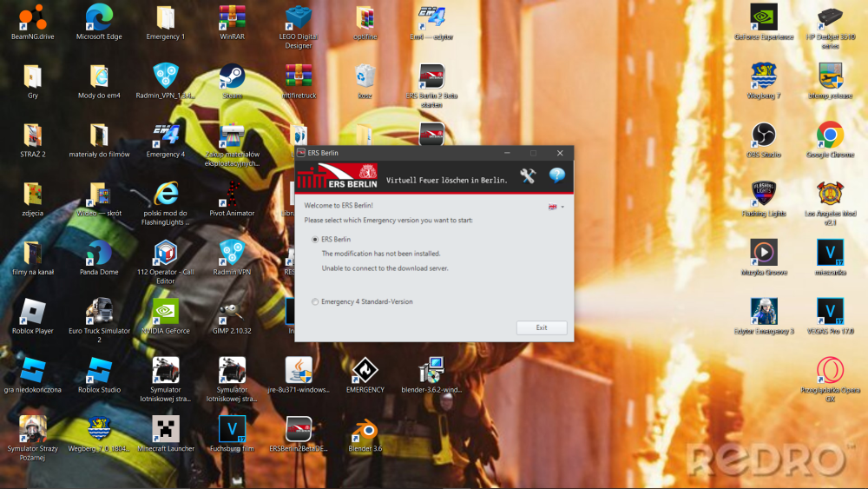Open WinRAR desktop shortcut
Image resolution: width=868 pixels, height=489 pixels.
click(x=232, y=23)
